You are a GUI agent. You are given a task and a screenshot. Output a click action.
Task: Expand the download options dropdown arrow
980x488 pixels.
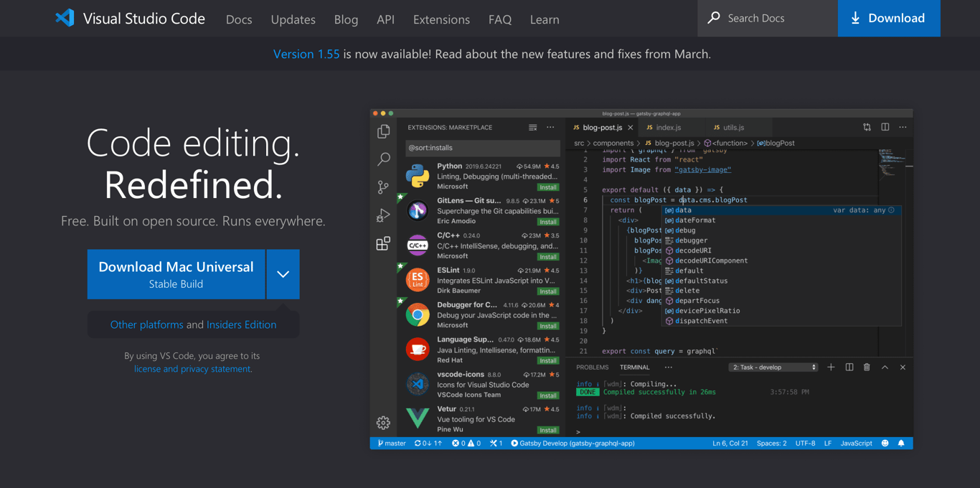pos(283,274)
